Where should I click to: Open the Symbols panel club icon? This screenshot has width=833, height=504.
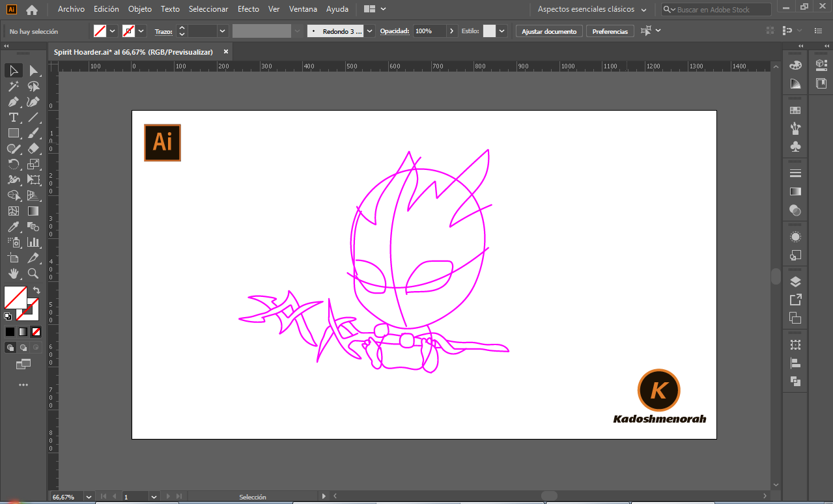(x=795, y=147)
